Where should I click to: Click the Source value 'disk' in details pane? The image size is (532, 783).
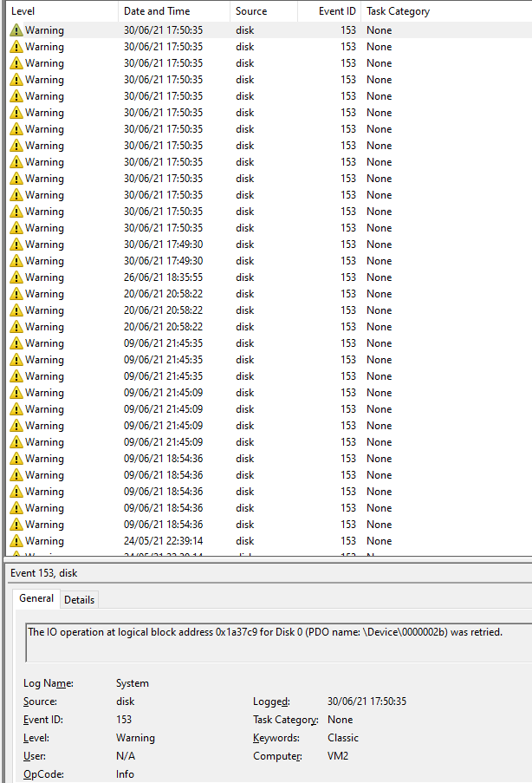tap(126, 701)
